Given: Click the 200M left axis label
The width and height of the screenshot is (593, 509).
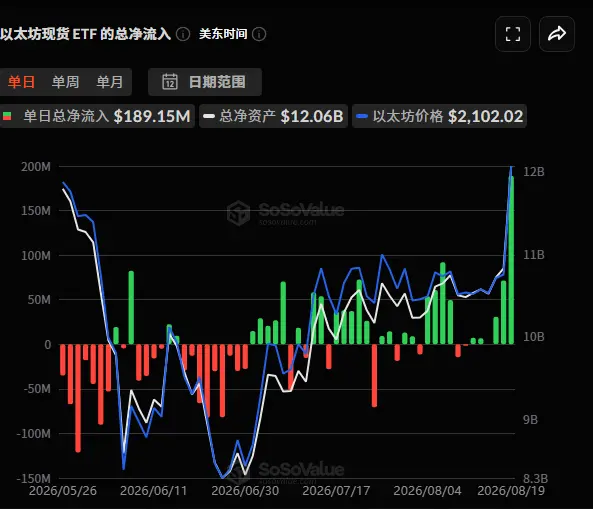Looking at the screenshot, I should 36,167.
